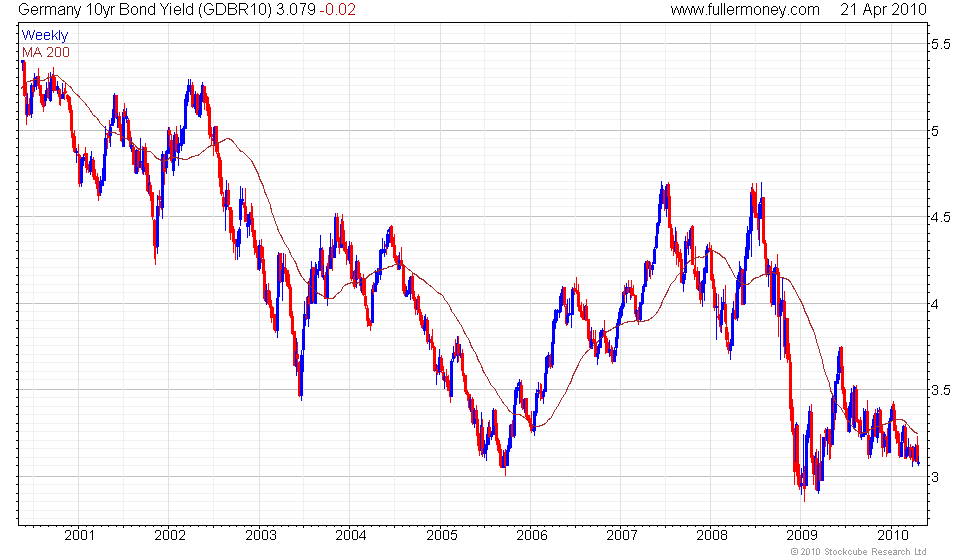Click the 2007 x-axis label
Screen dimensions: 980x560
click(x=622, y=535)
